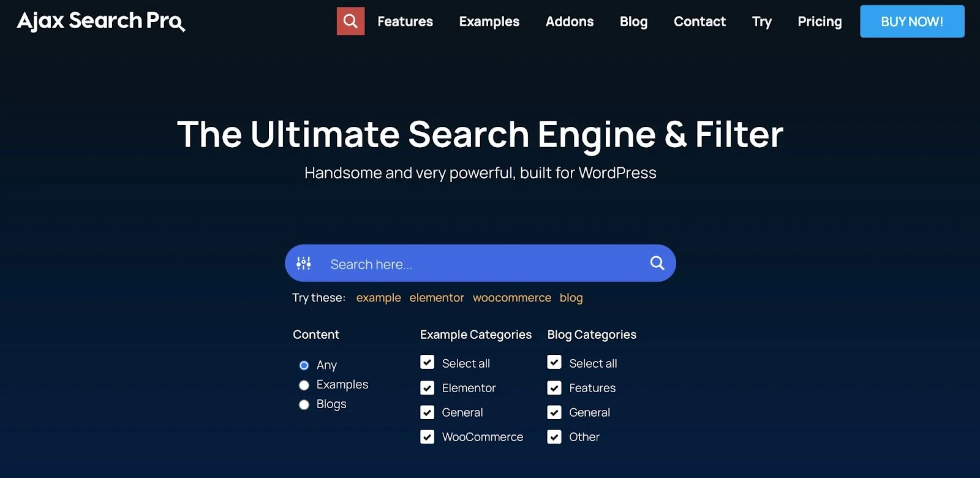The height and width of the screenshot is (478, 980).
Task: Open the Pricing menu item
Action: point(820,21)
